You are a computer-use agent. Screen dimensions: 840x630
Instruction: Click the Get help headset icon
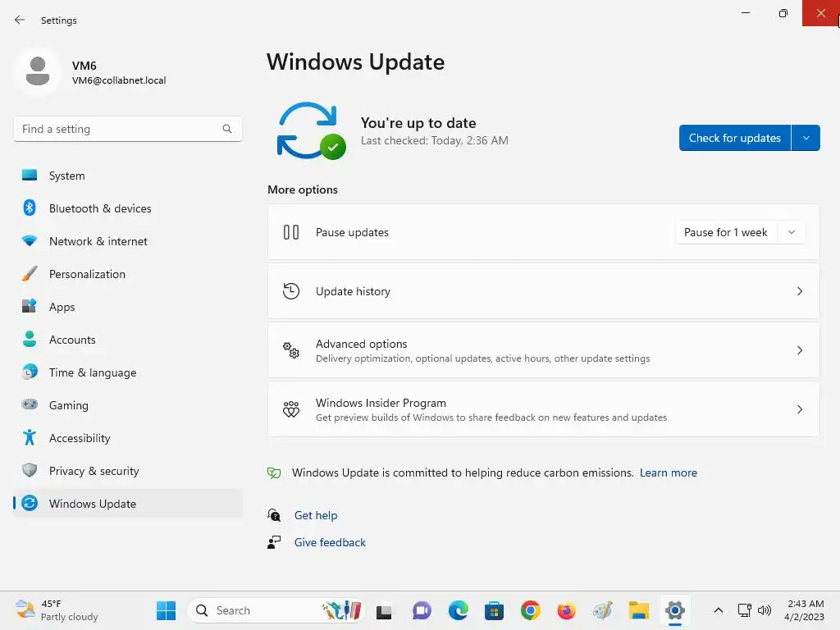click(274, 515)
